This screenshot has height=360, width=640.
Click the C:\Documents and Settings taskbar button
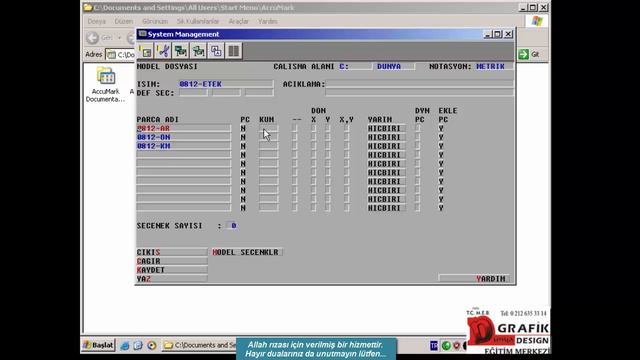[x=200, y=345]
